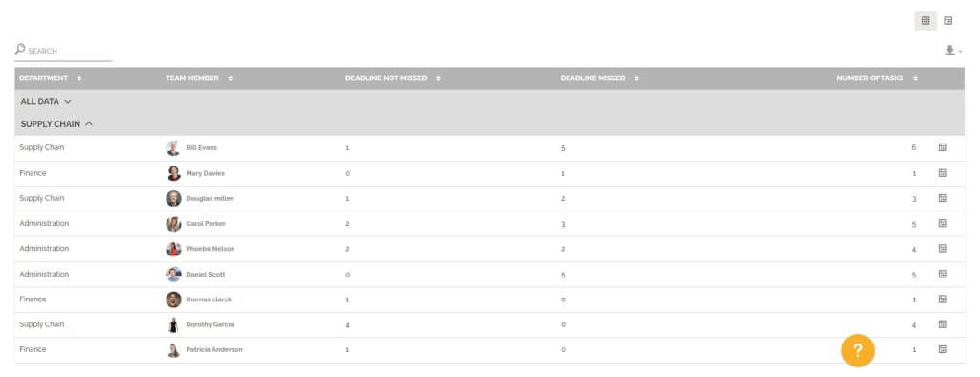Sort by Team Member column header
980x377 pixels.
point(199,78)
